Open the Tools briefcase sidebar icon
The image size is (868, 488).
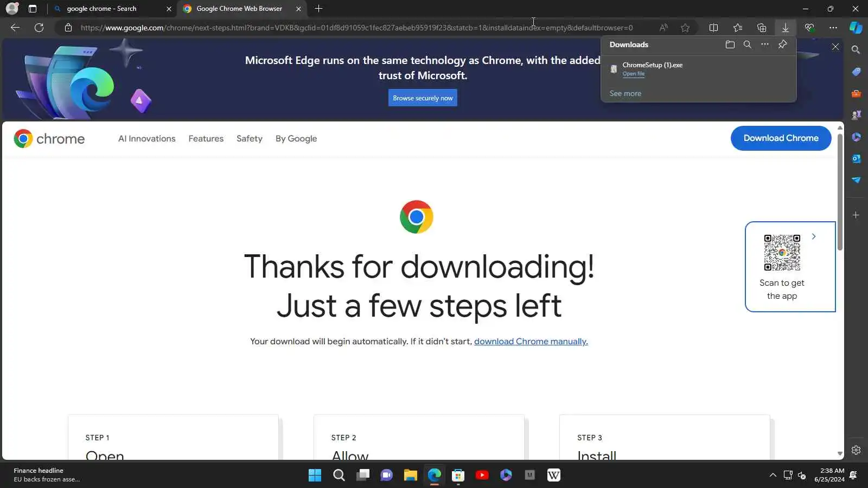click(x=856, y=93)
